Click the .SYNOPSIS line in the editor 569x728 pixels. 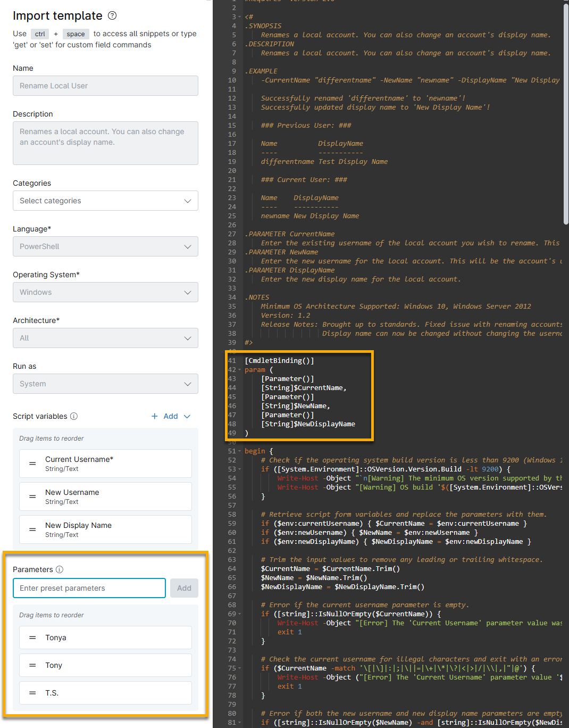[263, 26]
